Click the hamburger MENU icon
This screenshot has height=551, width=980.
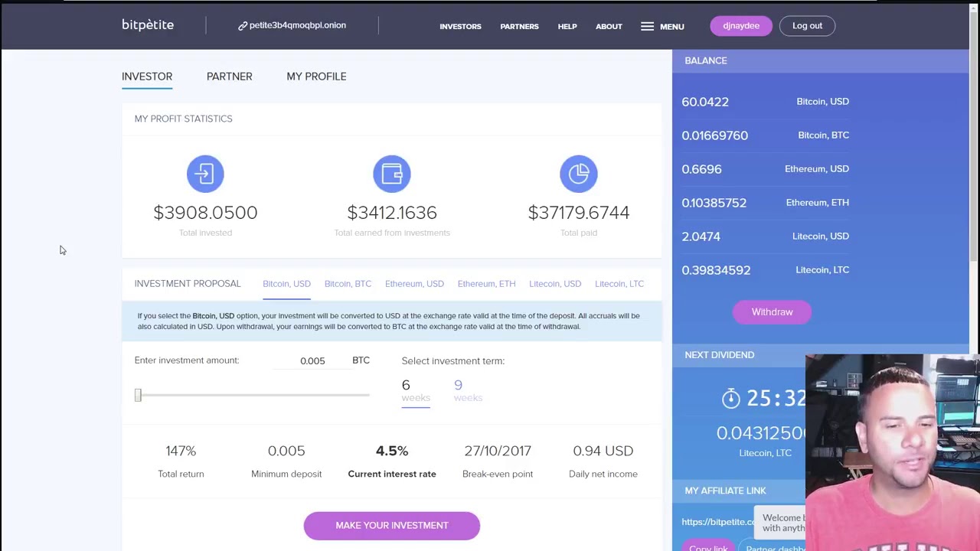pos(647,26)
